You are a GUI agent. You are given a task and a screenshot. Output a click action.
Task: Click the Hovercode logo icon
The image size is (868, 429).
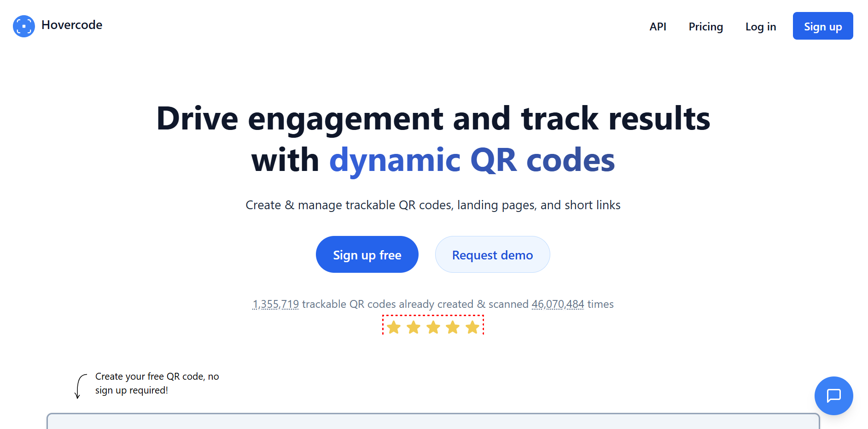pos(24,26)
